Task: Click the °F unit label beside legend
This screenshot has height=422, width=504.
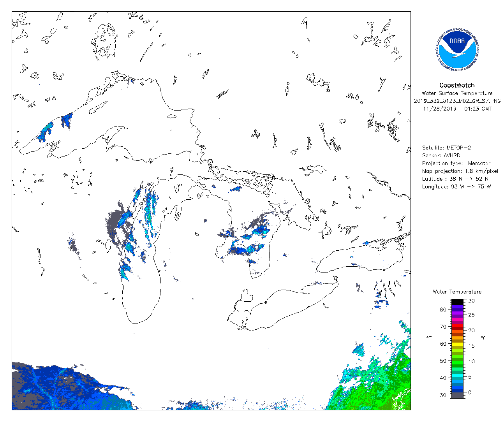Action: (x=429, y=338)
